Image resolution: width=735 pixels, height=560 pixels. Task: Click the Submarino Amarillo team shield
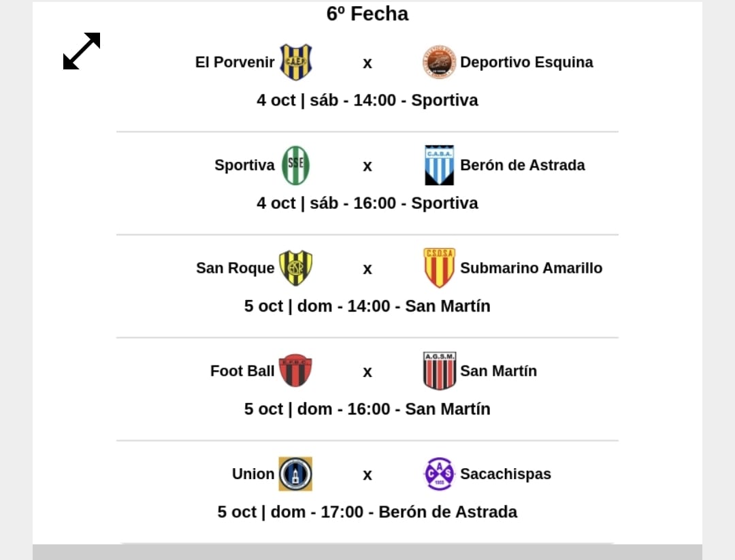tap(439, 268)
